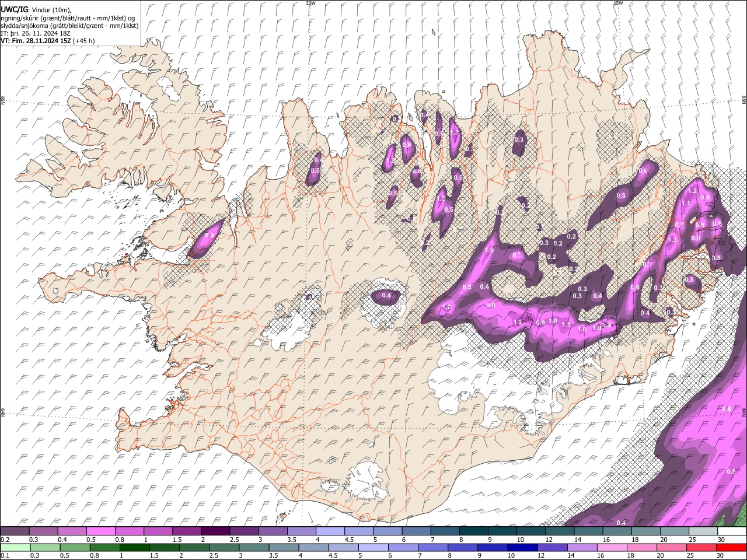Pick the pale green 0.1 swatch in the rain legend
Viewport: 747px width, 560px height.
pyautogui.click(x=15, y=547)
